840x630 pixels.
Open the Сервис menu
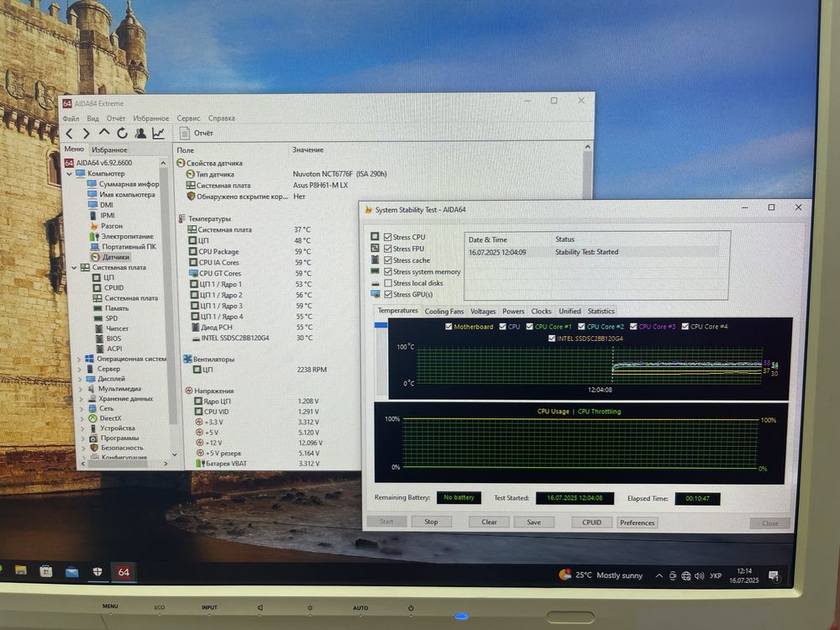click(x=188, y=118)
